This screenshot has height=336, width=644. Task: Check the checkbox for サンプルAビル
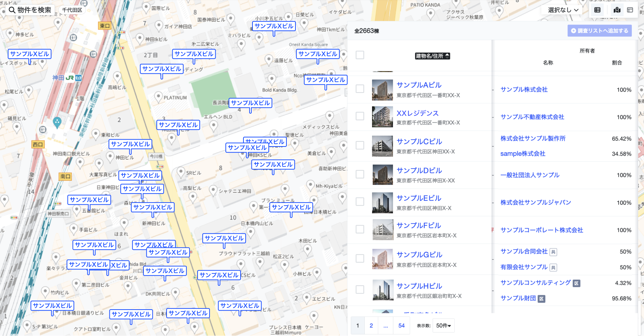360,89
